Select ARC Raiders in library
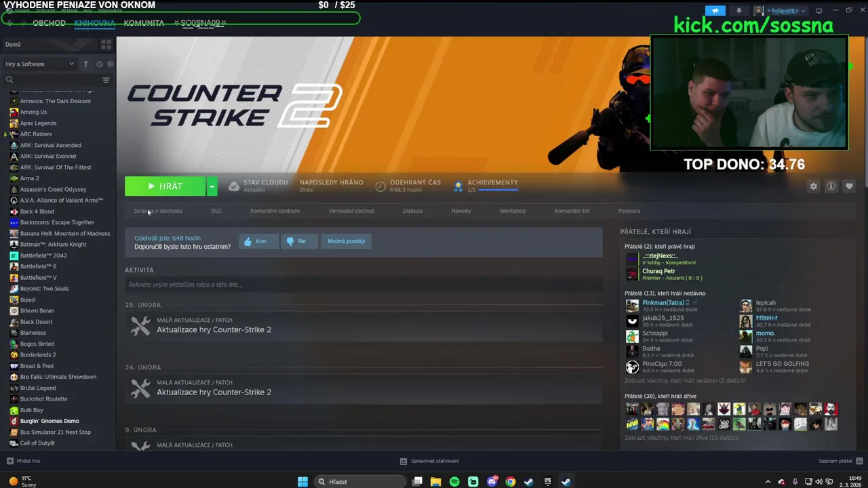This screenshot has width=868, height=488. click(35, 134)
